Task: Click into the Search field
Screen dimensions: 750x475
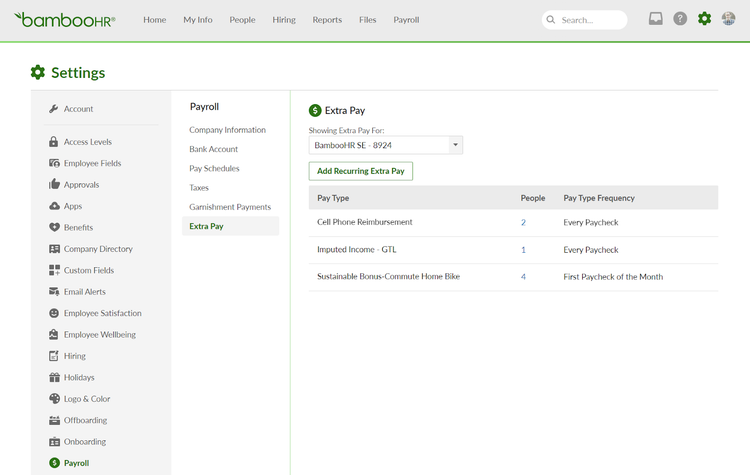Action: pyautogui.click(x=590, y=20)
